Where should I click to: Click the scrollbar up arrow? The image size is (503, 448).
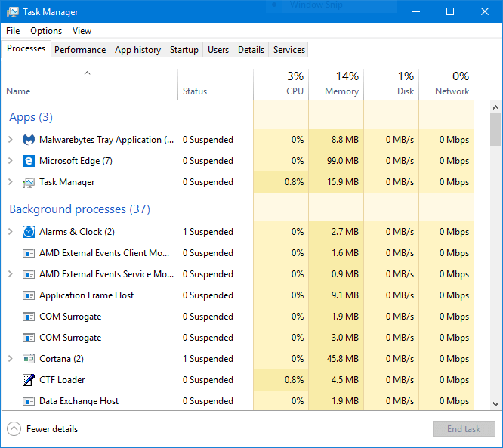coord(495,107)
